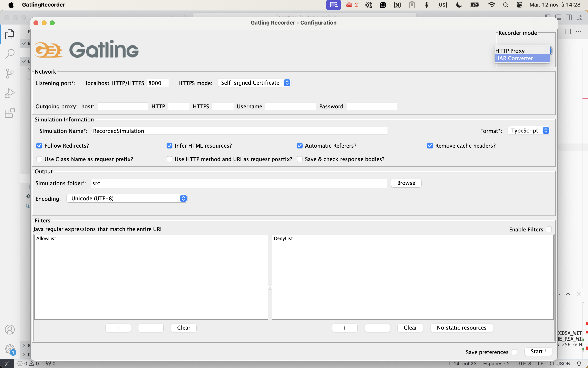Uncheck Infer HTML resources checkbox
This screenshot has width=588, height=368.
pos(169,146)
